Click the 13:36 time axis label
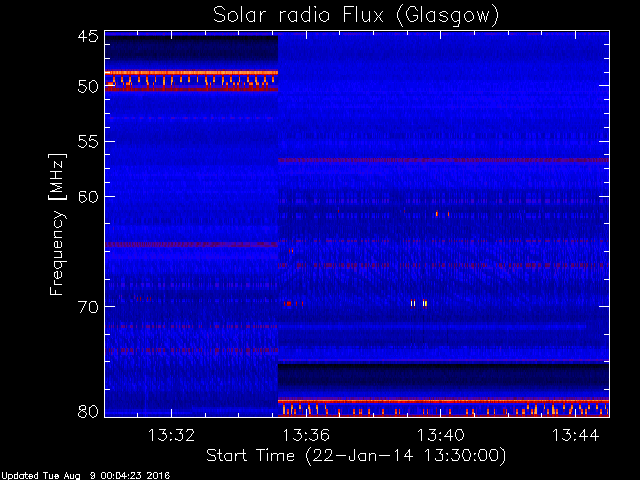 pos(306,435)
